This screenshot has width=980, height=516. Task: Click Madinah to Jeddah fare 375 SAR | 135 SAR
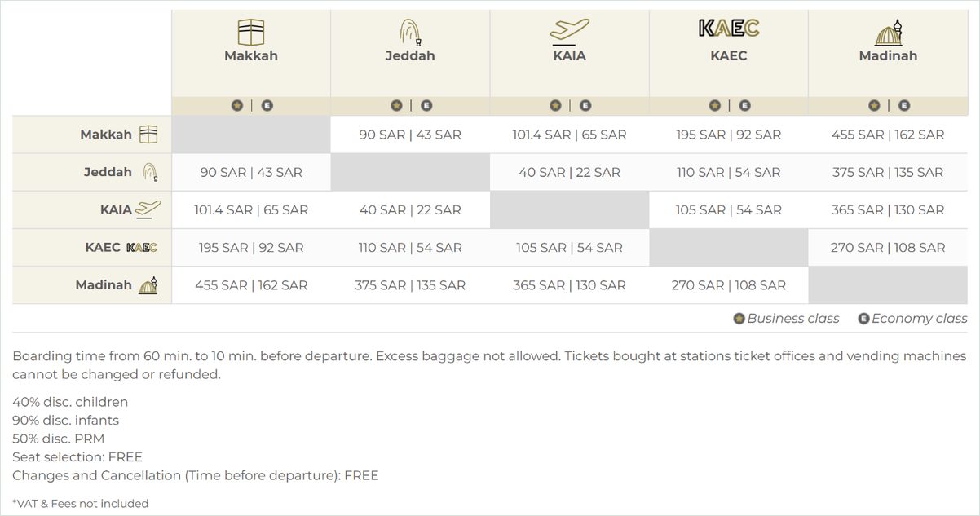click(410, 285)
